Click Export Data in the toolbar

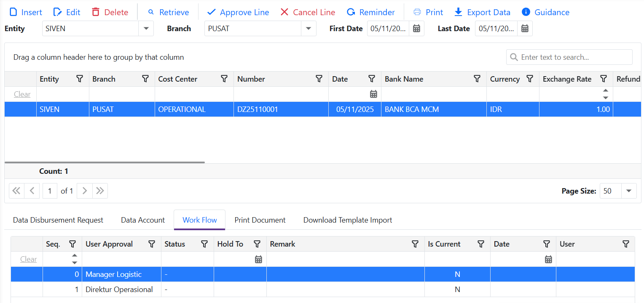(482, 12)
